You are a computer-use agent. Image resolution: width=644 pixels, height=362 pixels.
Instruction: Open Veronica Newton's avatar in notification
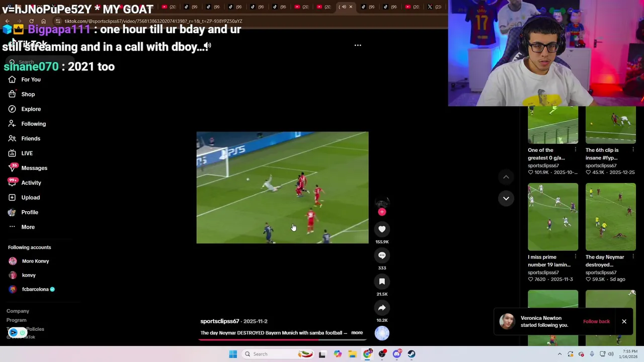[507, 321]
